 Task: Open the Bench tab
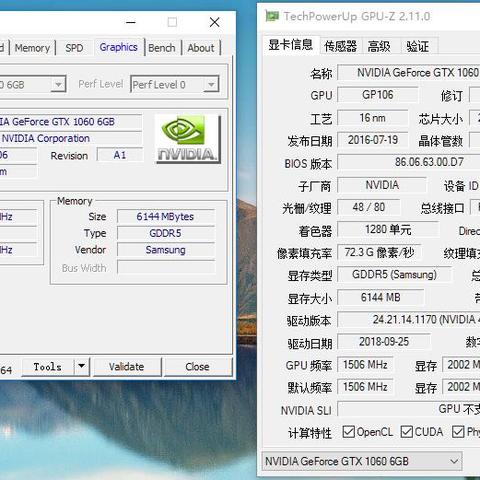(x=162, y=48)
